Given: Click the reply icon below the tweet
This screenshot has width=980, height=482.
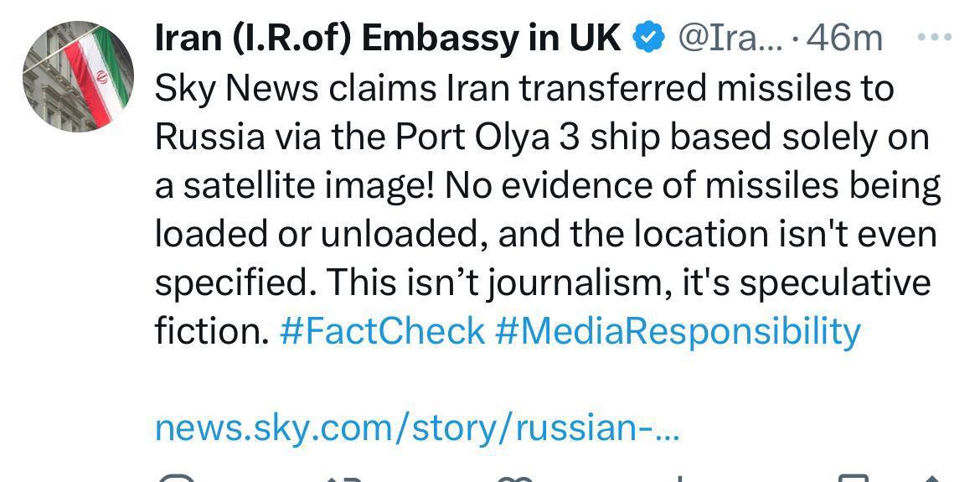Looking at the screenshot, I should (177, 478).
